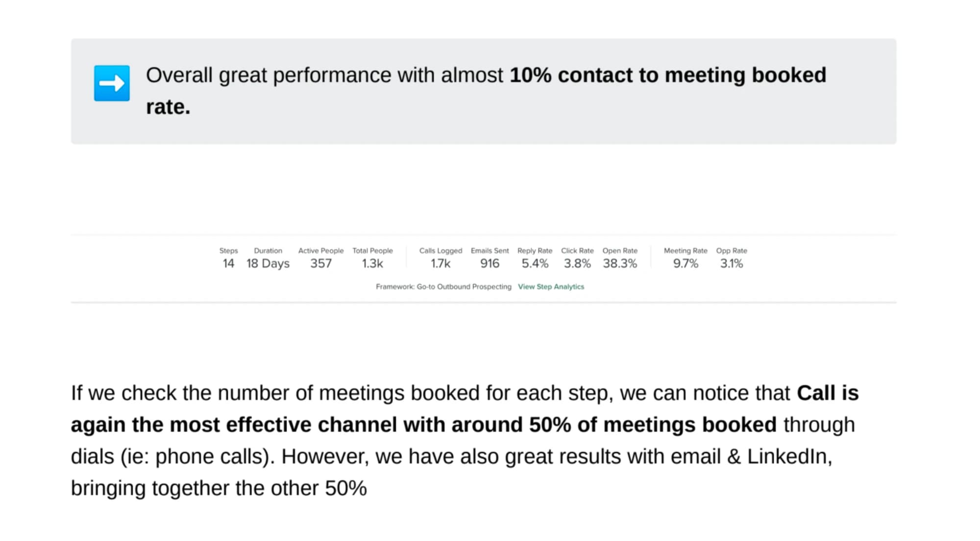
Task: Select the Opp Rate 3.1% metric
Action: point(732,258)
